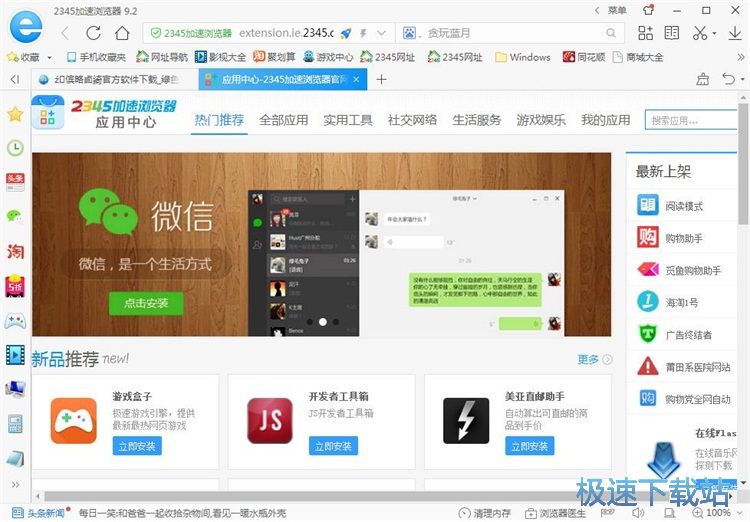Viewport: 750px width, 522px height.
Task: Open the downloads arrow icon
Action: [735, 33]
